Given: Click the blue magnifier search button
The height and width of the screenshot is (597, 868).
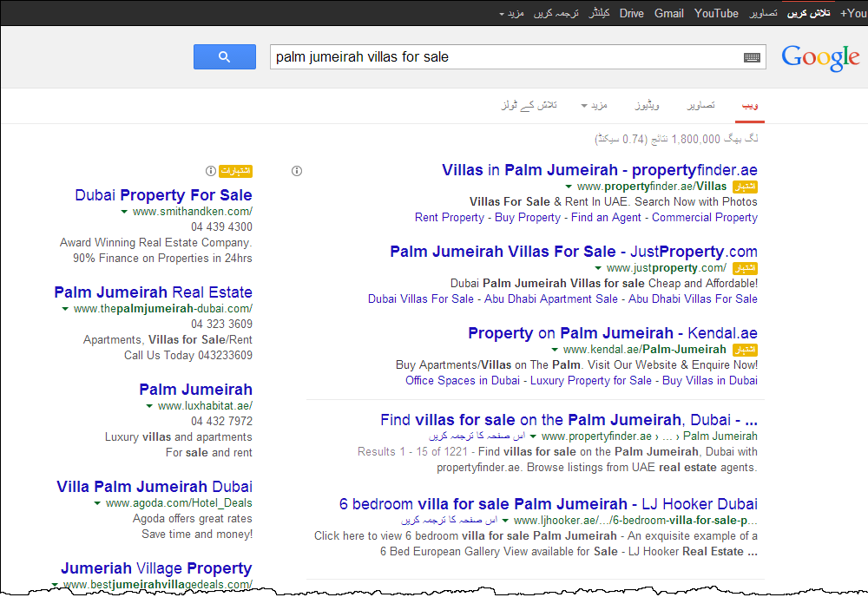Looking at the screenshot, I should tap(224, 57).
